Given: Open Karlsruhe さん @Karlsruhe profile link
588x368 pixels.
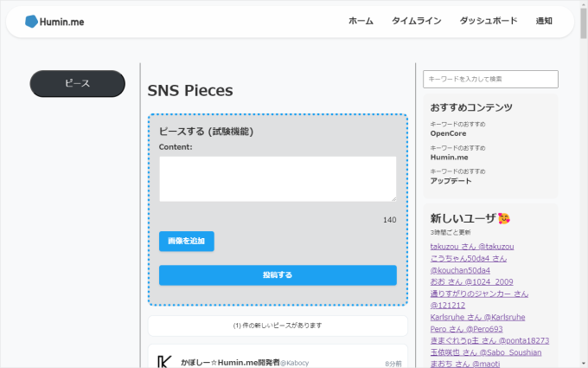Looking at the screenshot, I should (x=477, y=317).
